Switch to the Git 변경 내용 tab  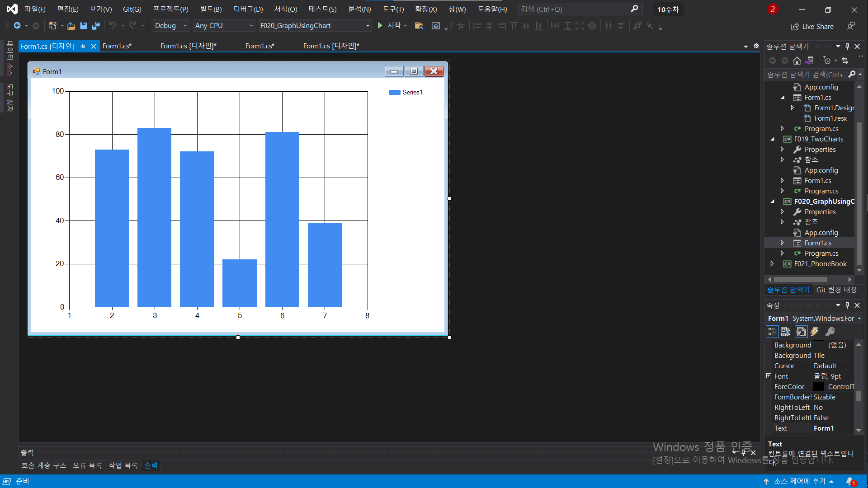(836, 290)
